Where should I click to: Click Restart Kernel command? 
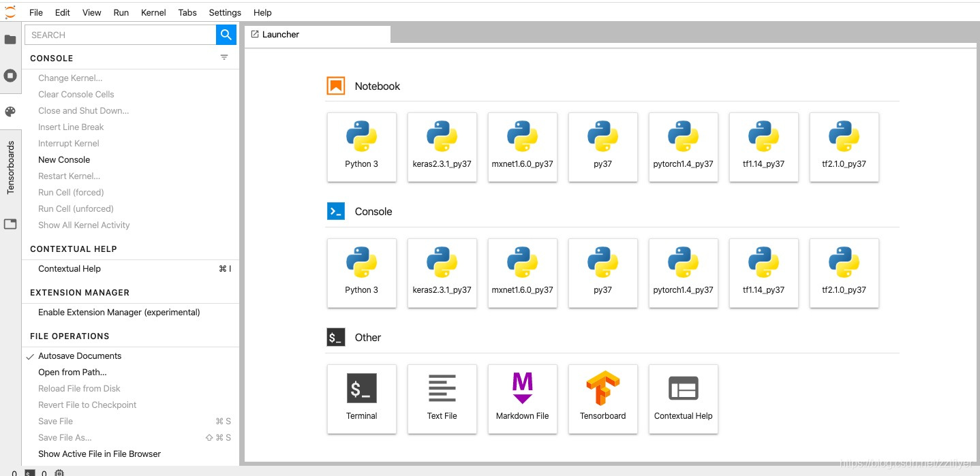132,176
